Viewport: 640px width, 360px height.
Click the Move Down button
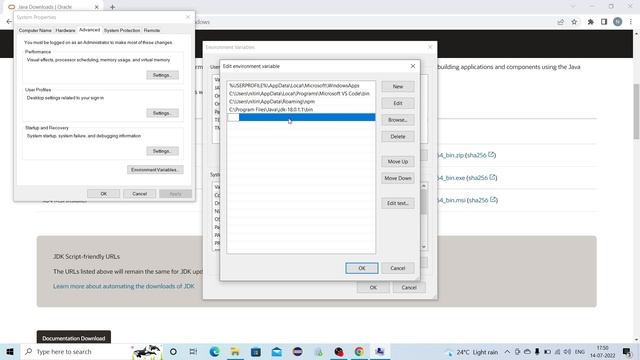[x=398, y=178]
